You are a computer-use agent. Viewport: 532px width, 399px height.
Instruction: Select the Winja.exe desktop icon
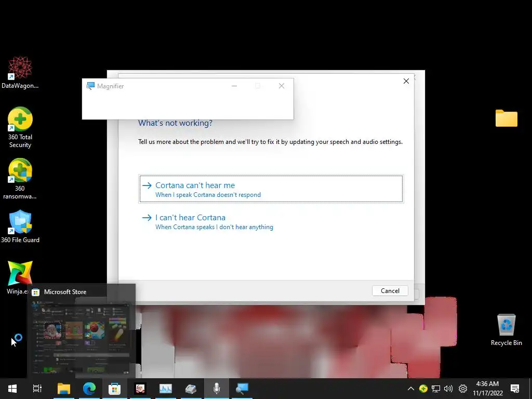(20, 277)
